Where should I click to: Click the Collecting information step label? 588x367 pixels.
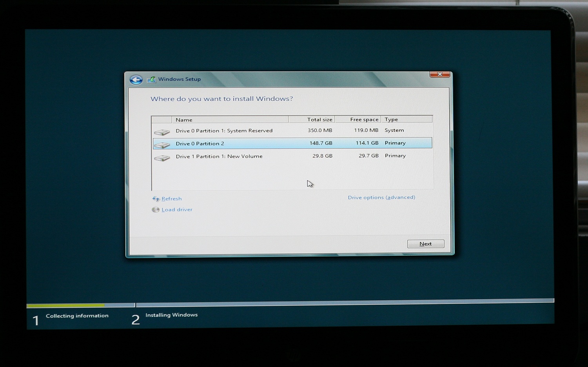tap(77, 316)
